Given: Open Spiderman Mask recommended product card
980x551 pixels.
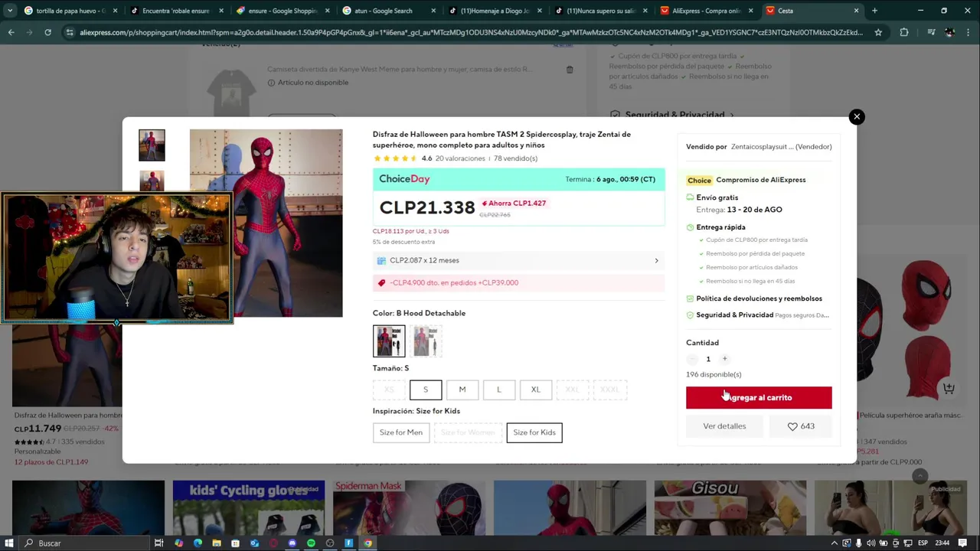Looking at the screenshot, I should 409,508.
